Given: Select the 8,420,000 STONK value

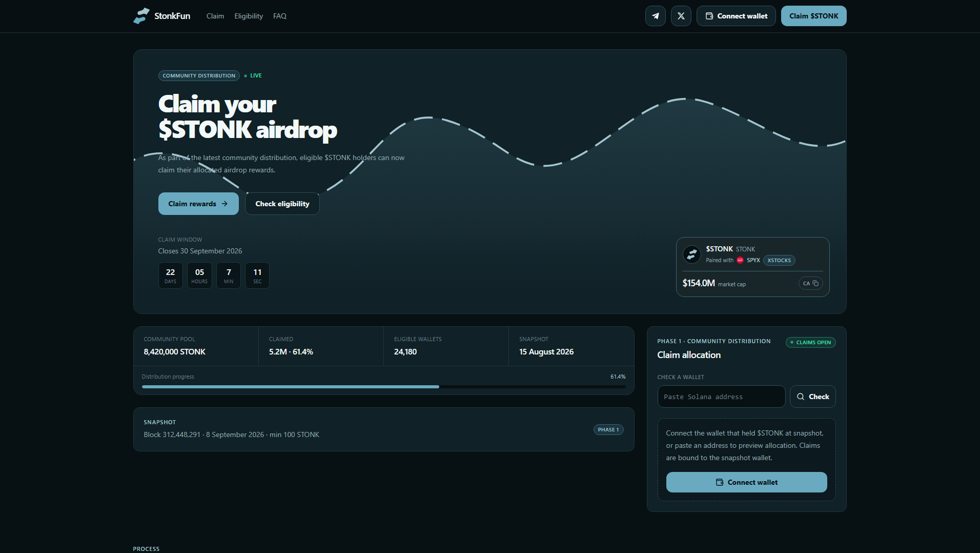Looking at the screenshot, I should click(x=174, y=352).
